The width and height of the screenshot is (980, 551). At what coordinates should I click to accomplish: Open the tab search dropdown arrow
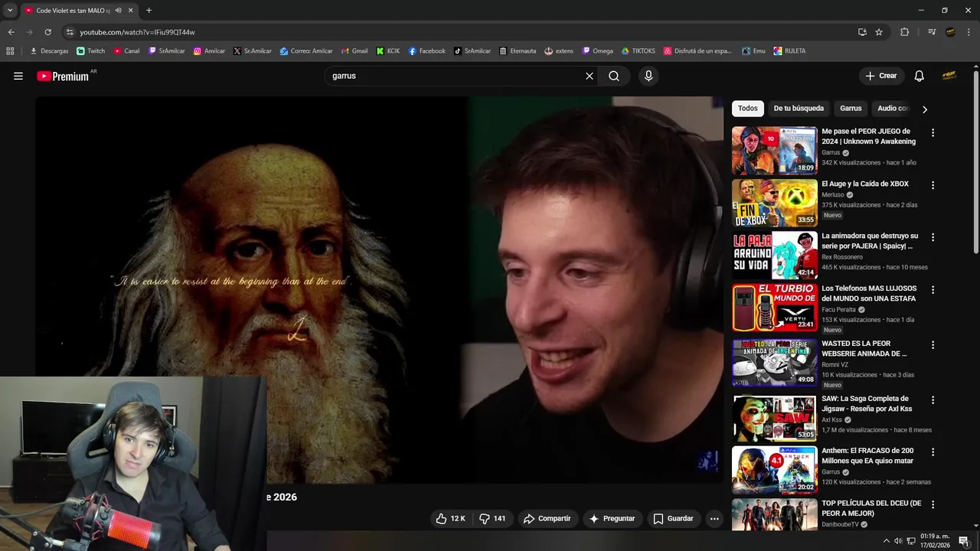click(x=10, y=11)
